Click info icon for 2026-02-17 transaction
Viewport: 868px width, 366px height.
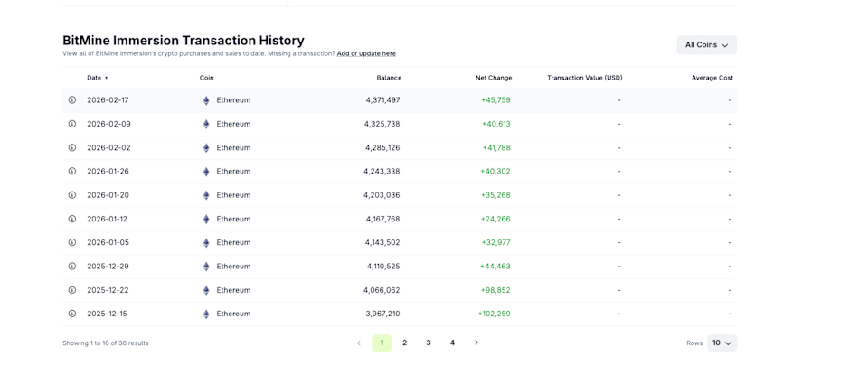click(x=72, y=100)
